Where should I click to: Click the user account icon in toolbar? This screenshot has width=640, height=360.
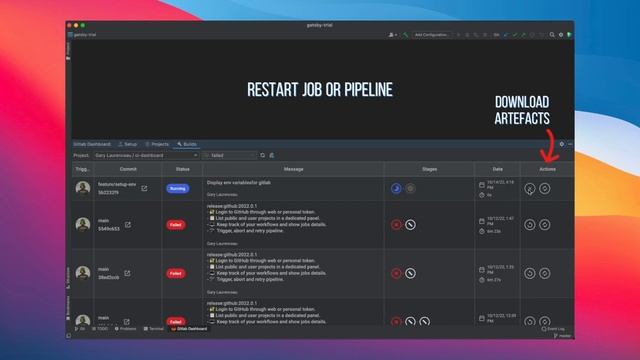pos(392,35)
